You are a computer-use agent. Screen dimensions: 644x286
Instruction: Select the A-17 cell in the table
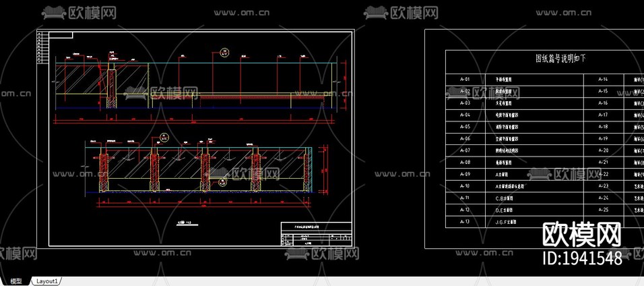coord(604,115)
